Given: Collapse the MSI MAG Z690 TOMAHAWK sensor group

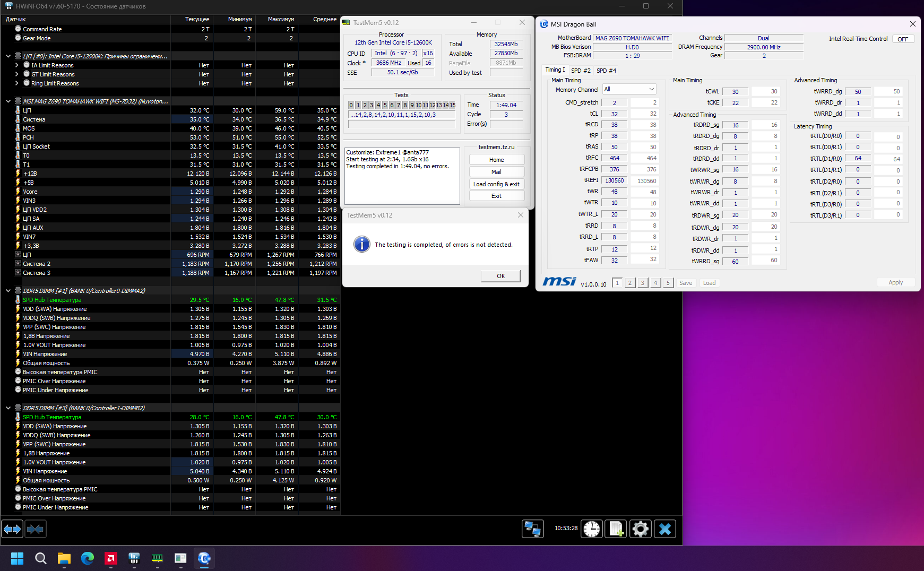Looking at the screenshot, I should [x=8, y=101].
